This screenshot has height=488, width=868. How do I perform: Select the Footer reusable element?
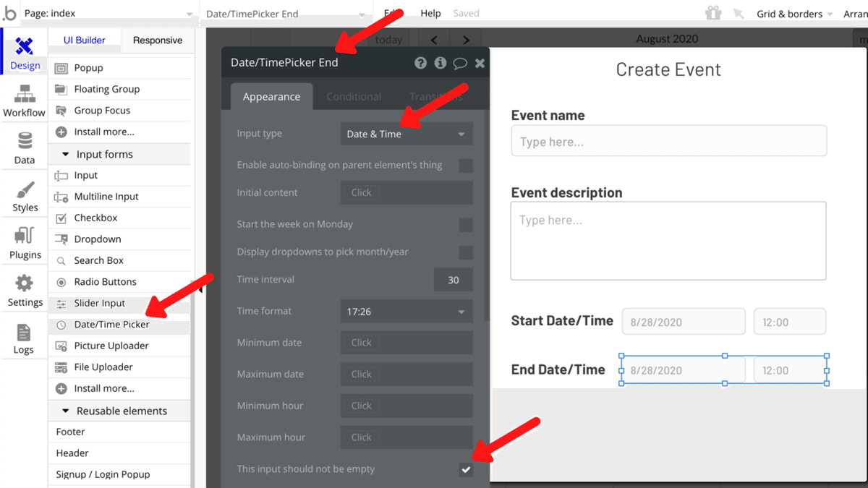120,432
